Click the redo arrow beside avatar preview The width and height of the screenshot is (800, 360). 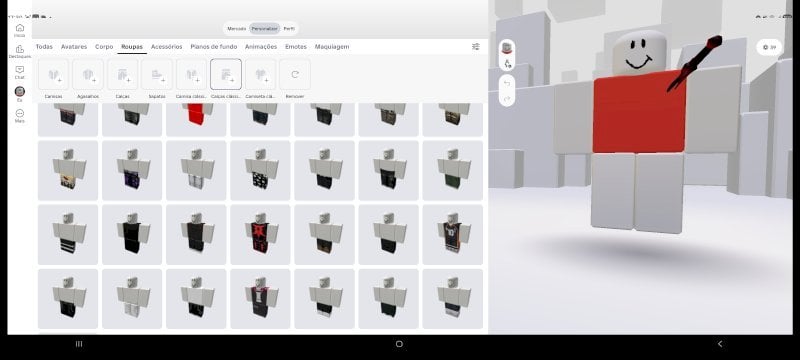point(507,98)
